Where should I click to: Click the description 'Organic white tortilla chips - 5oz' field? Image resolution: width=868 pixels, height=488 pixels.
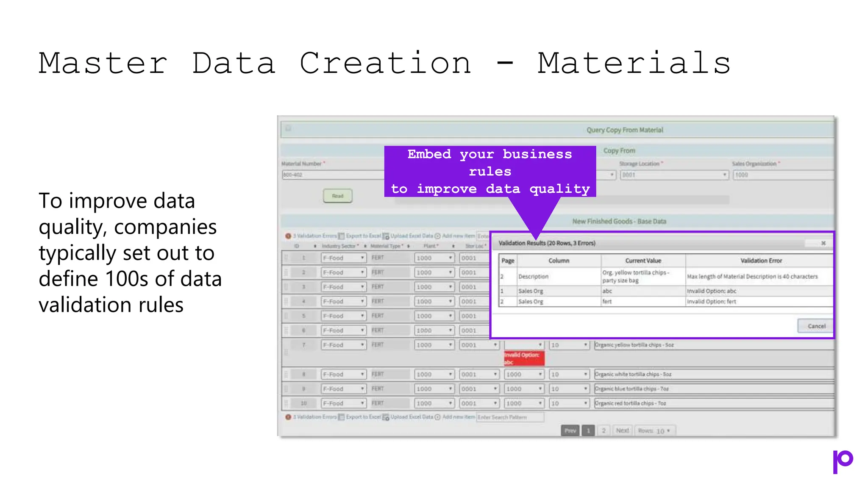(x=714, y=374)
